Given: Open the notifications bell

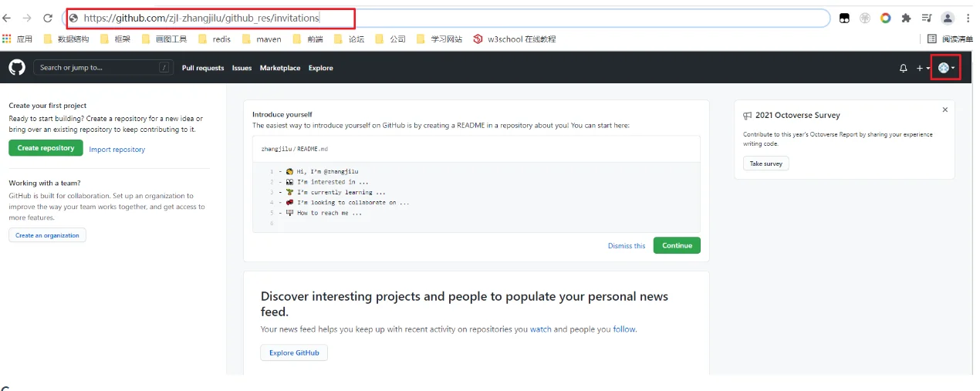Looking at the screenshot, I should (903, 69).
